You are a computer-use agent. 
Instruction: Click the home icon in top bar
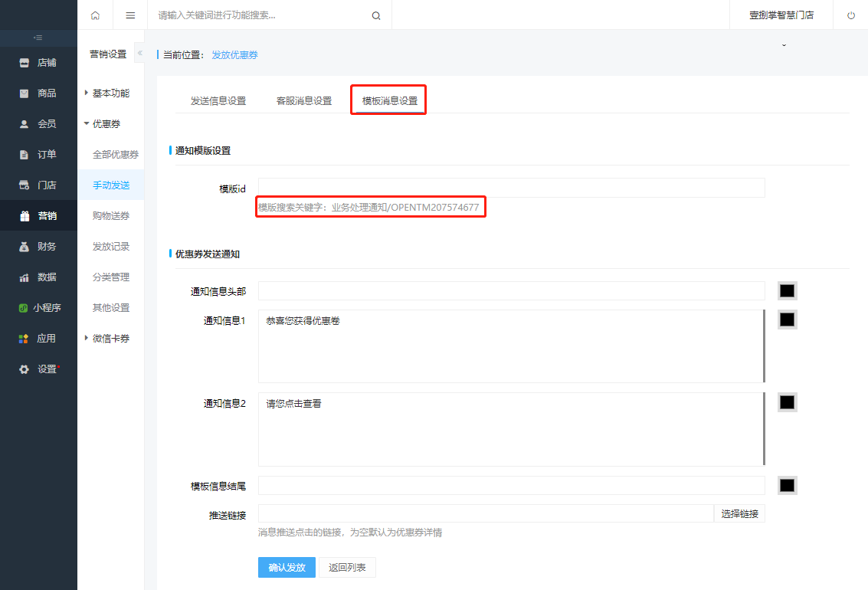pyautogui.click(x=95, y=15)
